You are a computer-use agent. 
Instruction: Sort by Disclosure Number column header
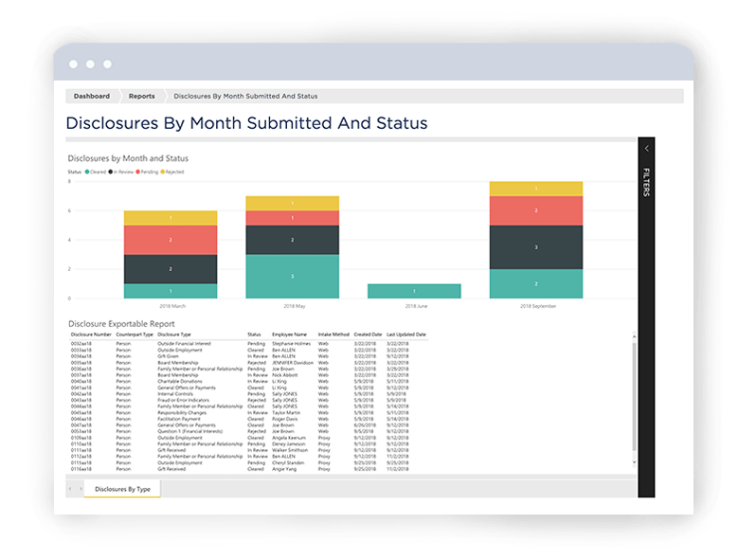pyautogui.click(x=91, y=334)
